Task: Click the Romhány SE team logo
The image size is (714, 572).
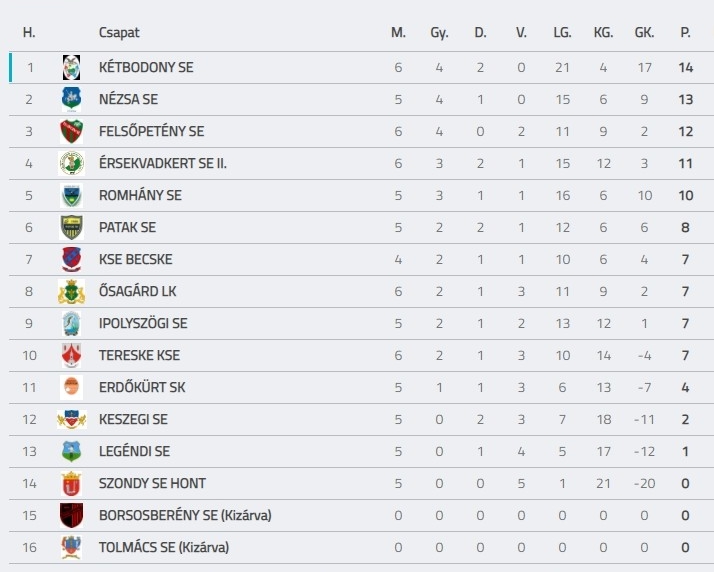Action: (71, 195)
